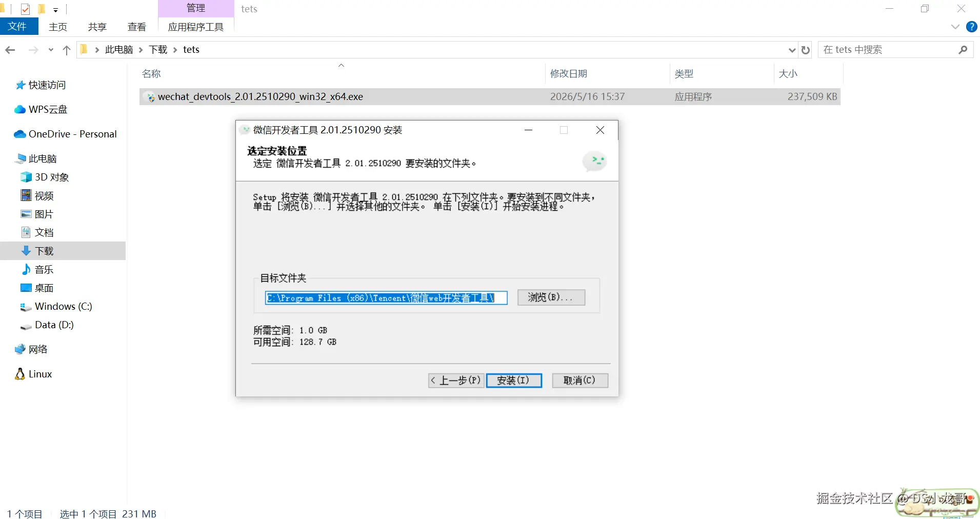Open the Data (D:) drive
The height and width of the screenshot is (519, 980).
click(x=47, y=325)
